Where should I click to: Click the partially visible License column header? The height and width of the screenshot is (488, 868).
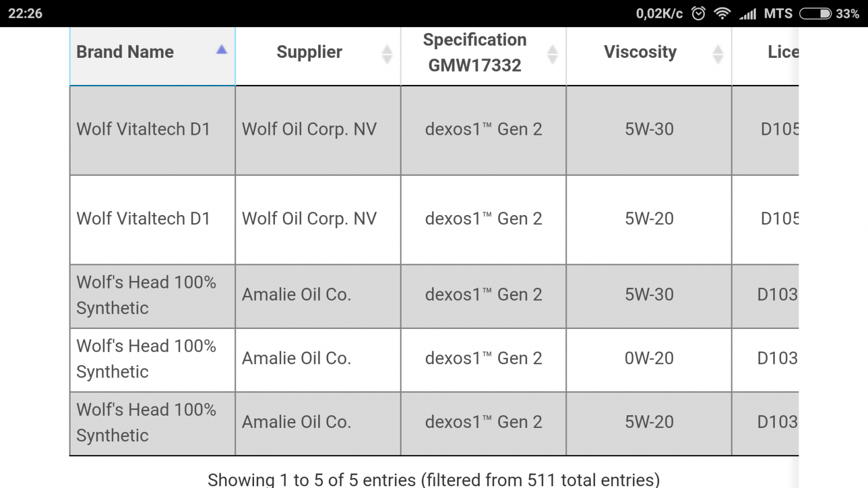click(766, 57)
